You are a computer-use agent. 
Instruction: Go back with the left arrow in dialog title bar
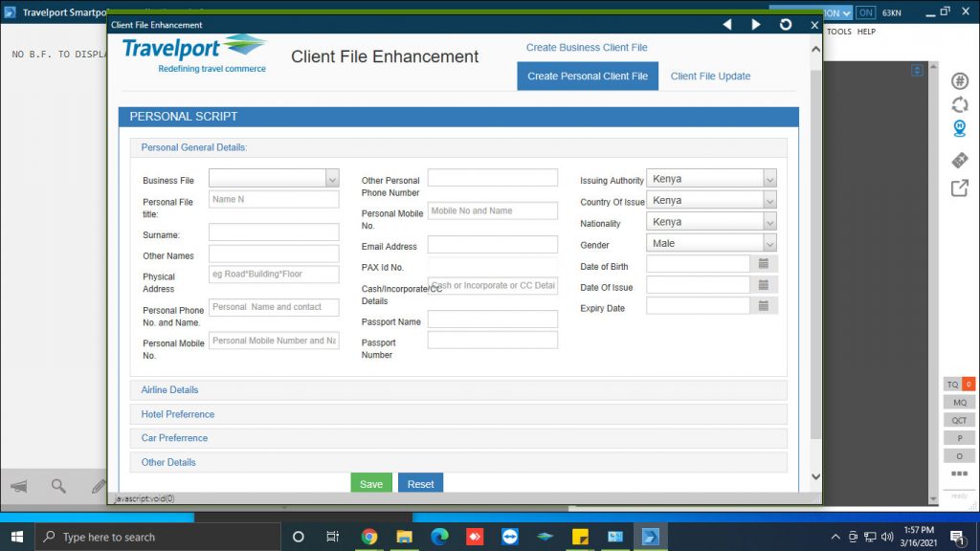pos(727,24)
